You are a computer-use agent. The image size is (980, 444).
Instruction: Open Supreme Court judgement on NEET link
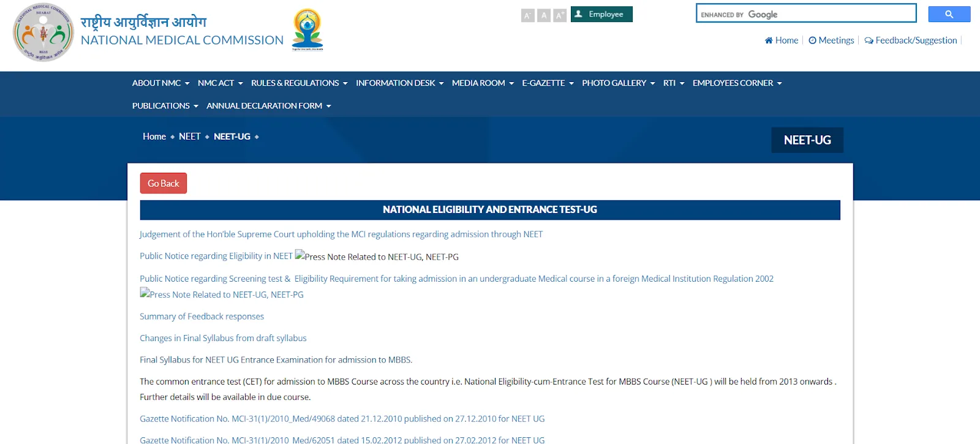(341, 235)
